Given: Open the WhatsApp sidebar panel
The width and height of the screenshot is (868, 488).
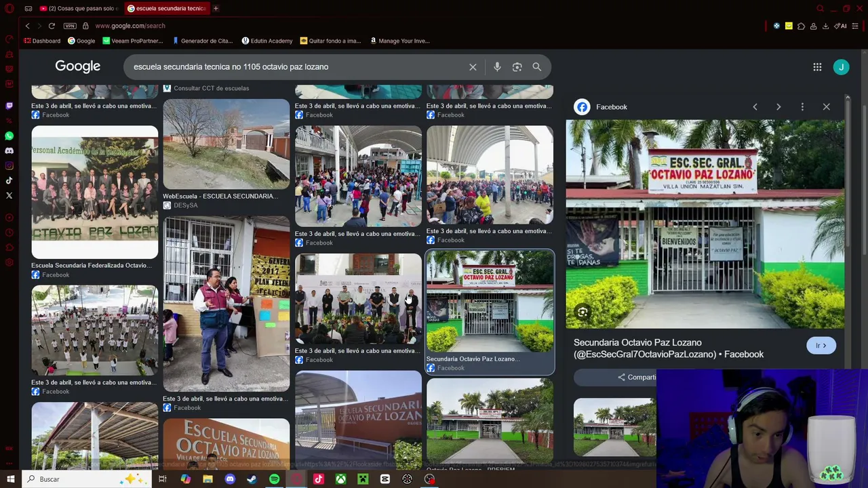Looking at the screenshot, I should pos(9,136).
